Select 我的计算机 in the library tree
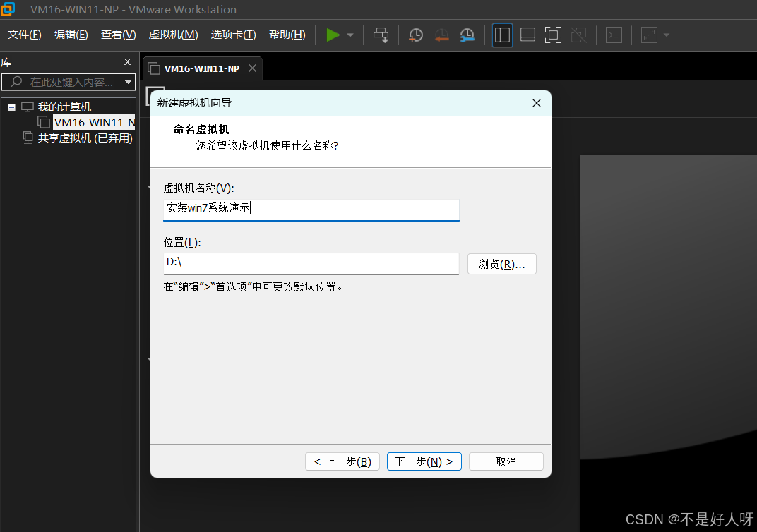The height and width of the screenshot is (532, 757). [x=64, y=107]
